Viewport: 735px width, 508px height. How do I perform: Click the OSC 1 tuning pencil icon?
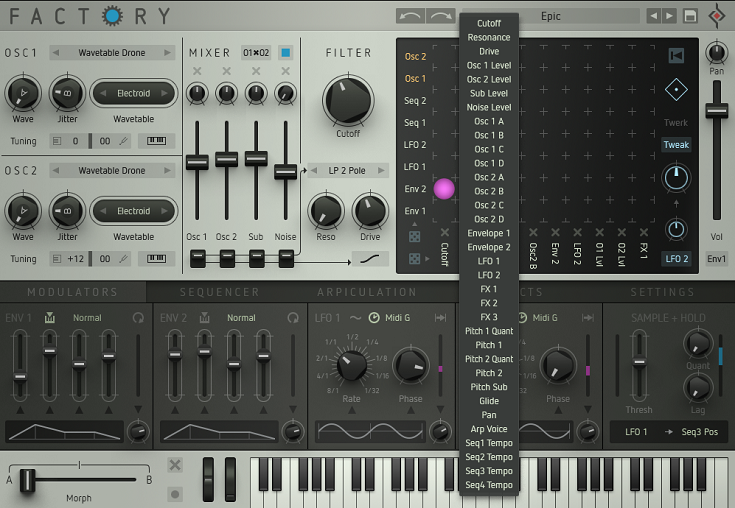click(123, 141)
